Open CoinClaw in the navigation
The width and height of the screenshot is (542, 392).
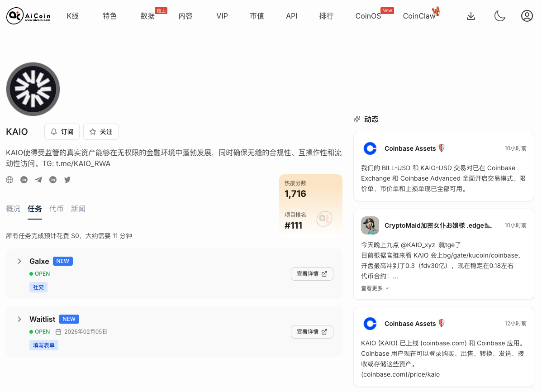(x=419, y=16)
